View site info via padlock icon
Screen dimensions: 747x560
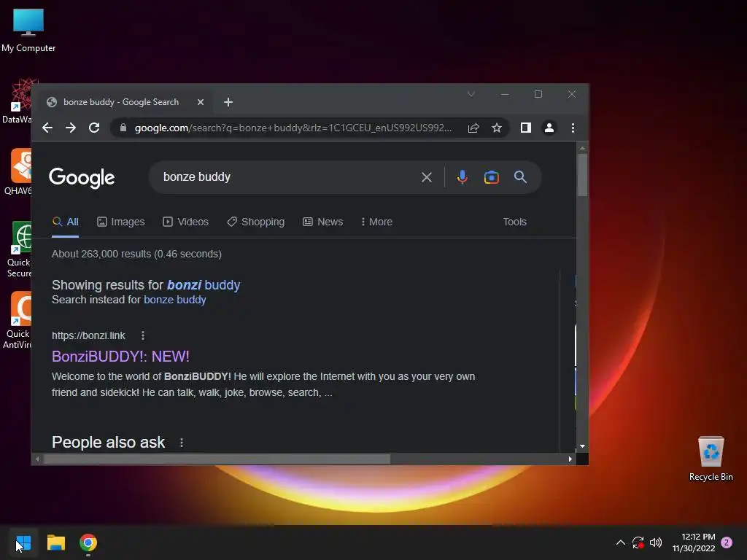pyautogui.click(x=123, y=128)
